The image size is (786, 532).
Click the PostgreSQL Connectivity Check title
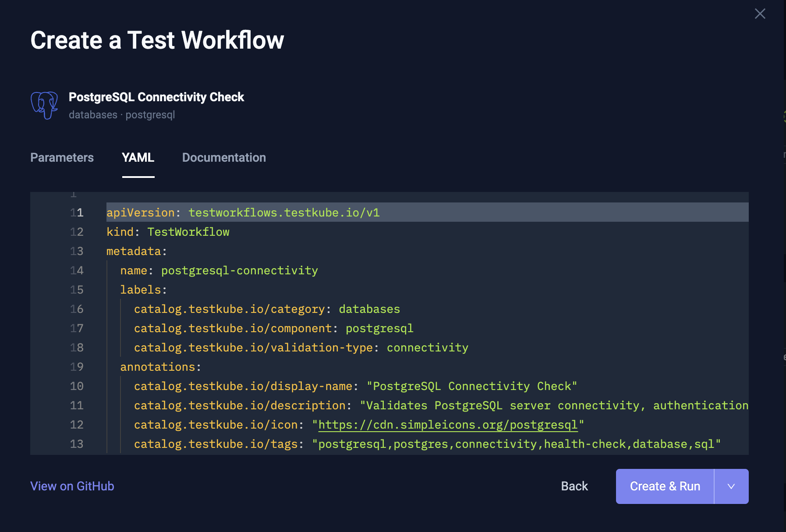coord(156,97)
